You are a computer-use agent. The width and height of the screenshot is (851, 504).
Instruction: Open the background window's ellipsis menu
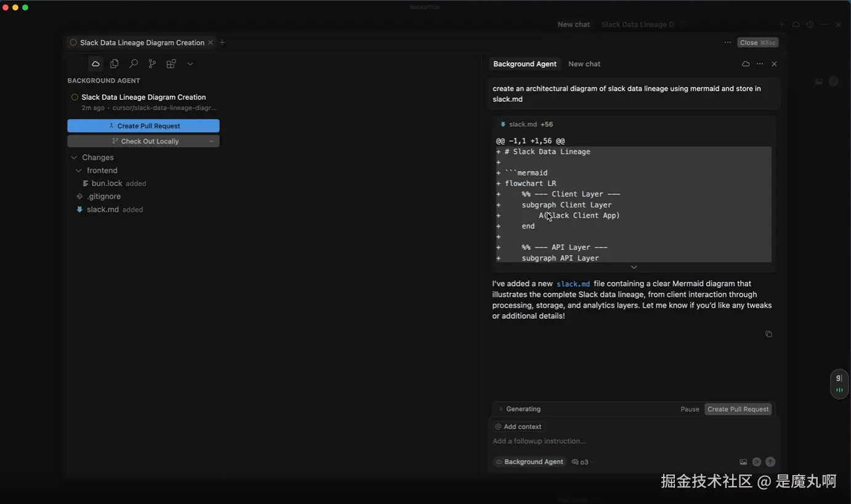(x=825, y=25)
